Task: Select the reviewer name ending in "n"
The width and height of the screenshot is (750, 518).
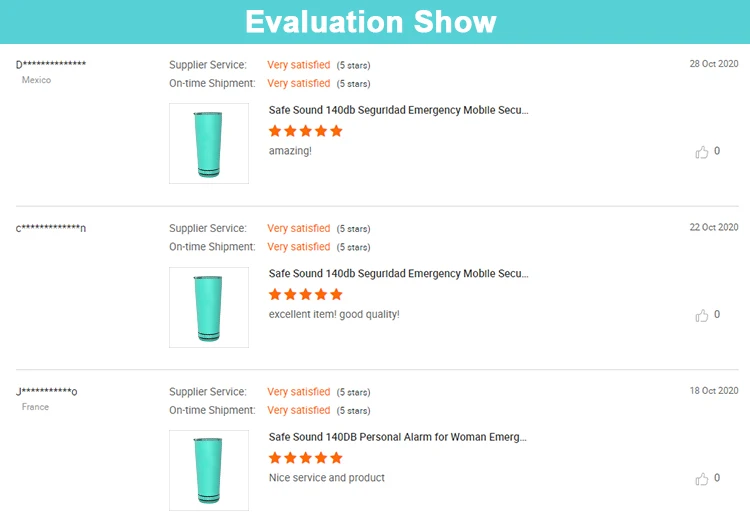Action: 51,228
